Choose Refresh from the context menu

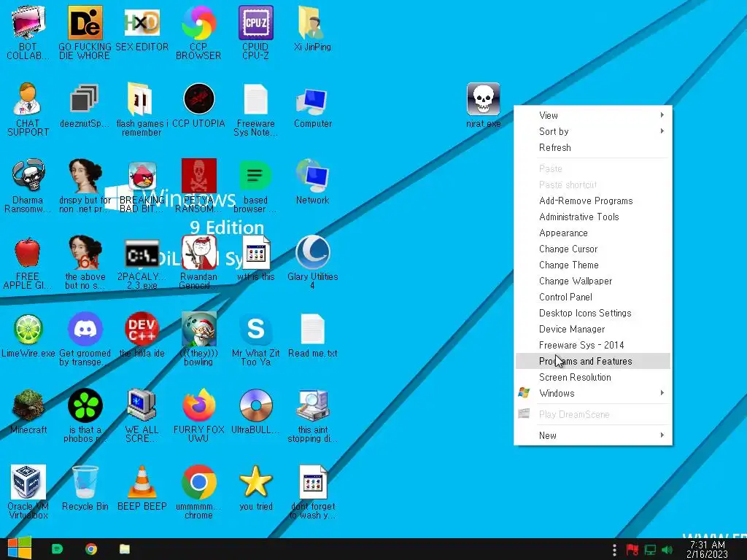pos(592,147)
